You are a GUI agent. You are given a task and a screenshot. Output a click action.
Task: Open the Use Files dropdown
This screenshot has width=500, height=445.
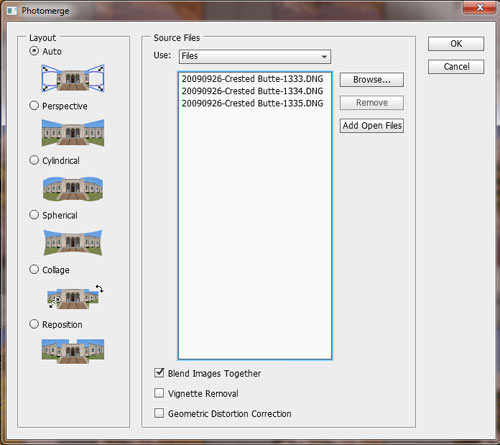coord(255,56)
